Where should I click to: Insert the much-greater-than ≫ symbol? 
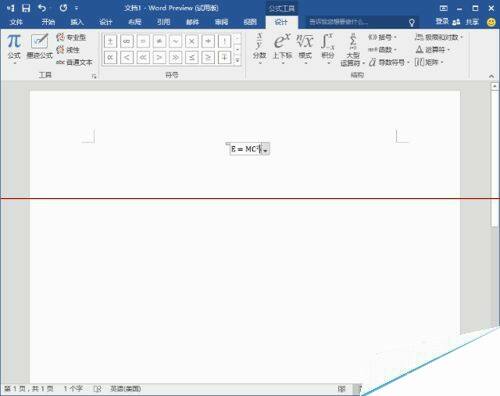(x=176, y=58)
